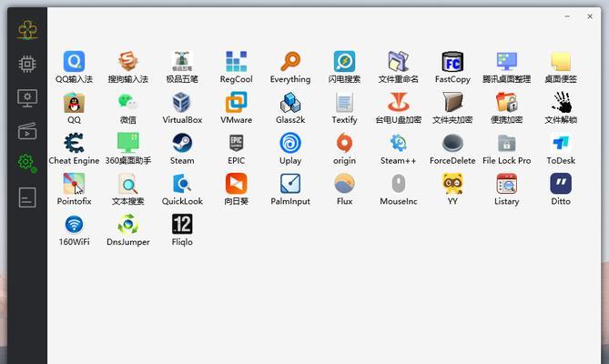
Task: Open 360桌面助手 icon
Action: point(128,143)
